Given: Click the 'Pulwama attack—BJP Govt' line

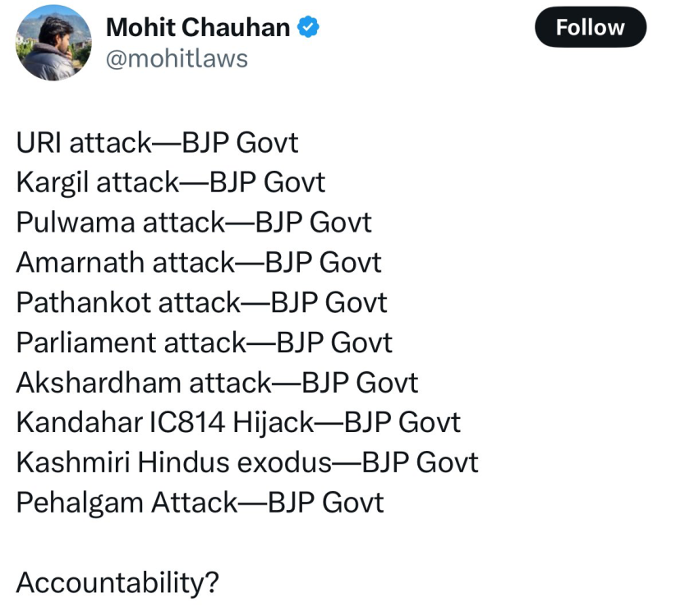Looking at the screenshot, I should click(x=194, y=223).
